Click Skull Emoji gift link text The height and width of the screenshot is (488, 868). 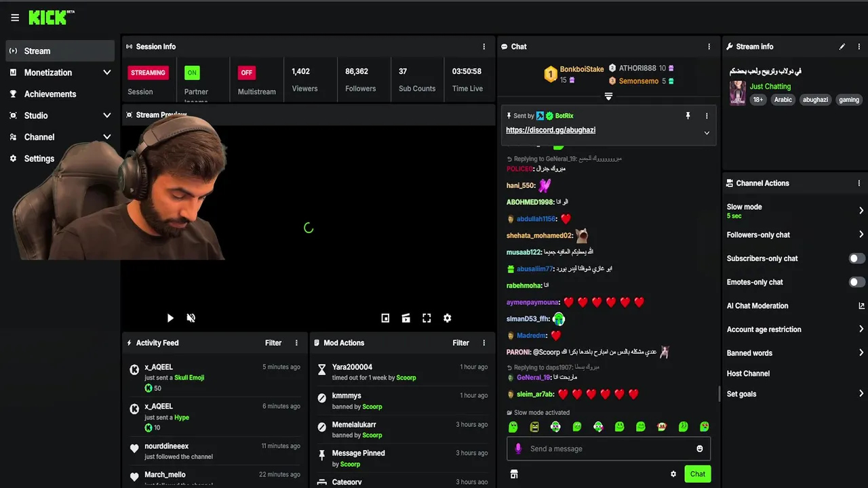189,378
